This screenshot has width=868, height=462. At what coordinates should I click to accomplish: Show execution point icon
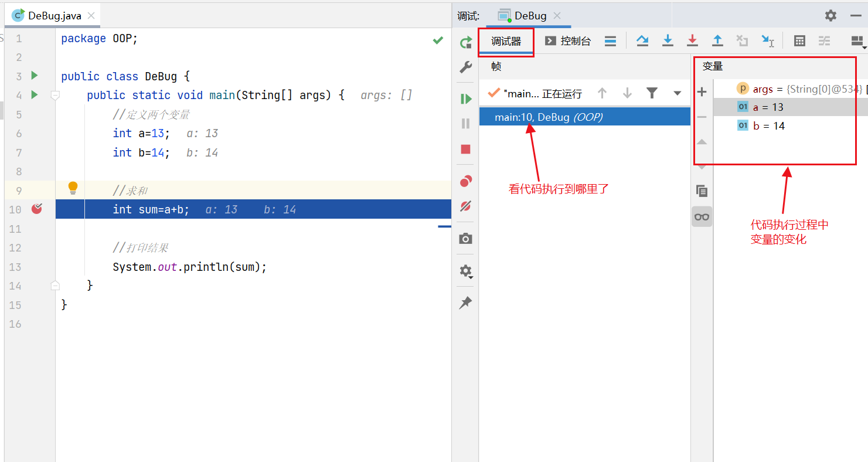(610, 41)
